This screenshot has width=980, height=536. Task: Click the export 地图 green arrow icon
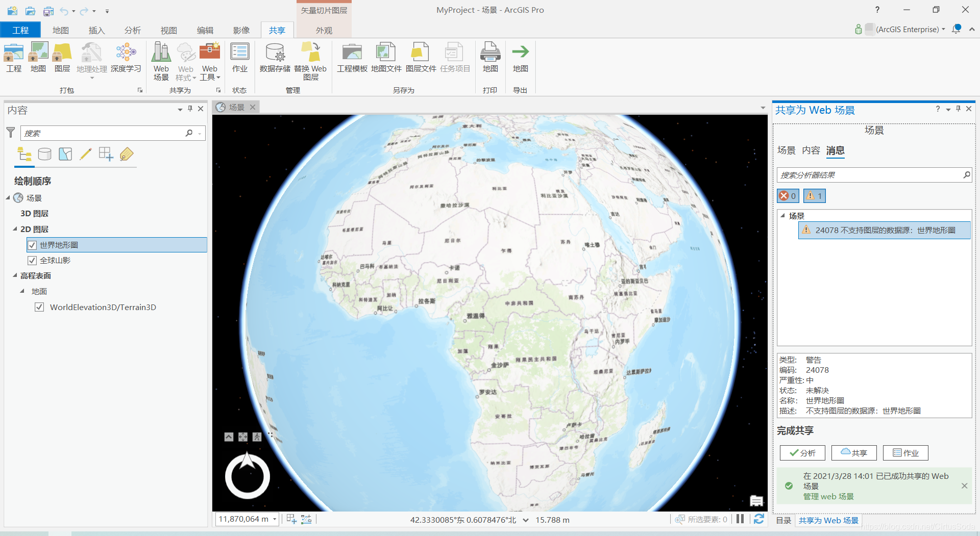click(521, 58)
